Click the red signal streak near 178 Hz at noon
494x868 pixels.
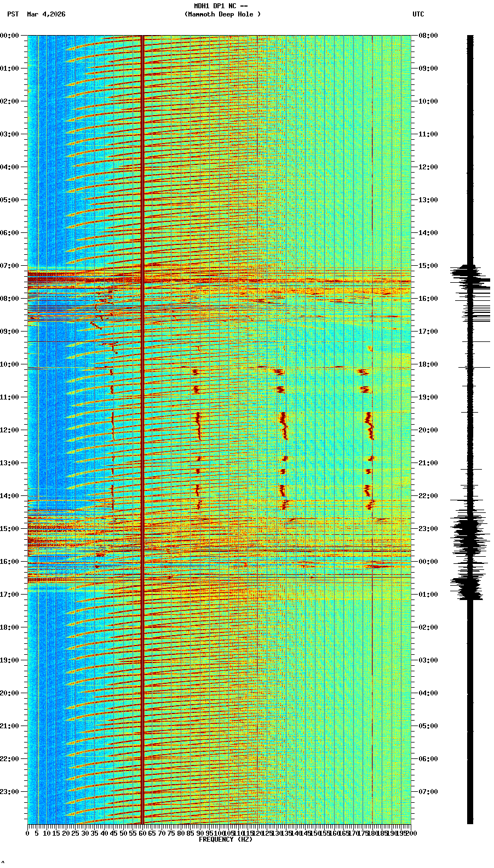point(370,426)
